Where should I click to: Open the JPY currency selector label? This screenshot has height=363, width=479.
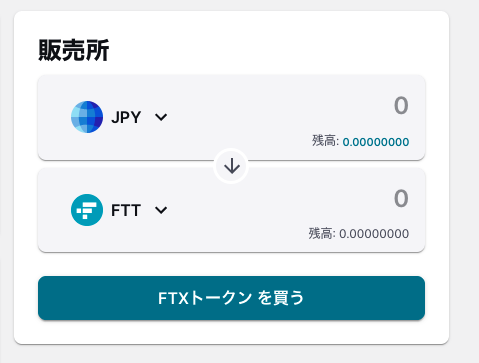pyautogui.click(x=126, y=117)
